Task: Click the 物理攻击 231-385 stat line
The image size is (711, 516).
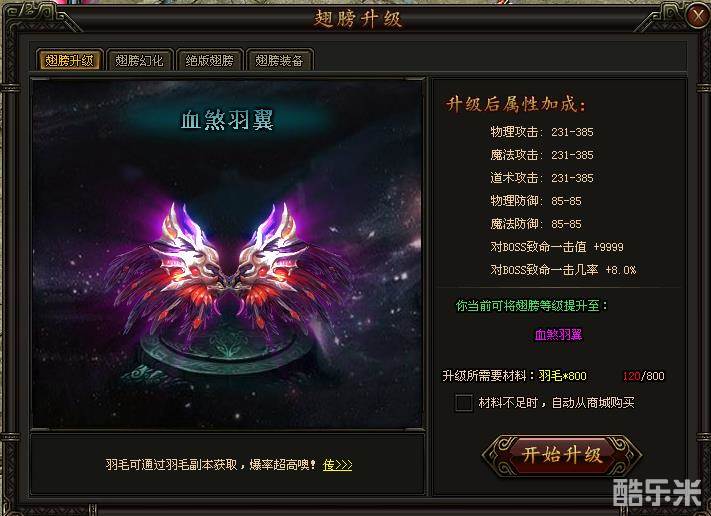Action: 542,132
